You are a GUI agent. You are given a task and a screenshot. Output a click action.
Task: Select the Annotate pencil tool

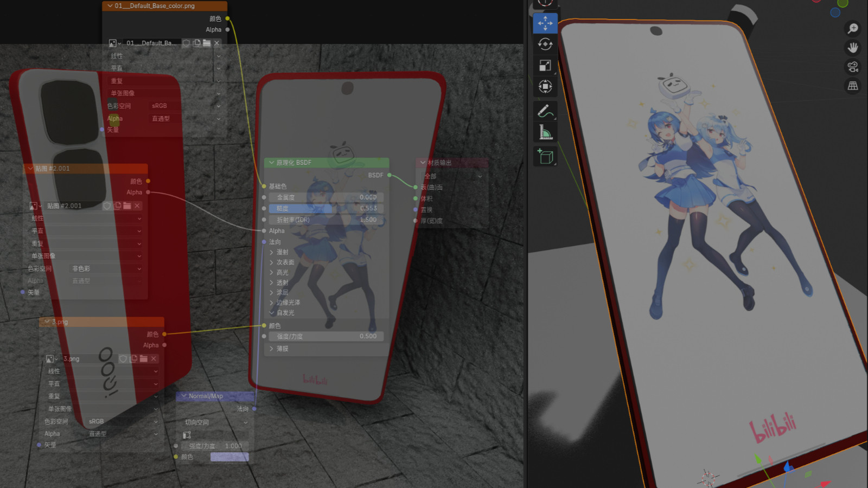pos(545,111)
